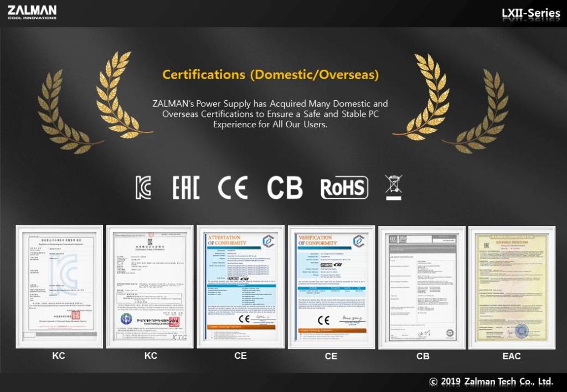Click the CB certification logo
567x392 pixels.
(285, 188)
